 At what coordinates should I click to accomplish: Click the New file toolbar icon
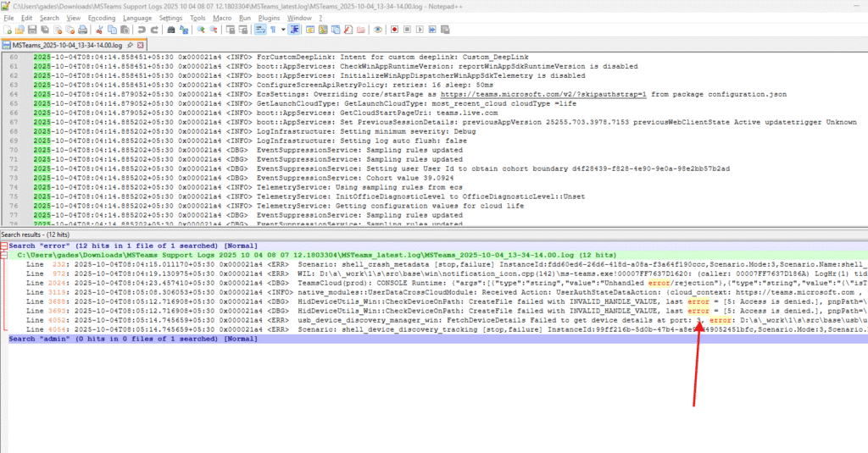pyautogui.click(x=6, y=30)
